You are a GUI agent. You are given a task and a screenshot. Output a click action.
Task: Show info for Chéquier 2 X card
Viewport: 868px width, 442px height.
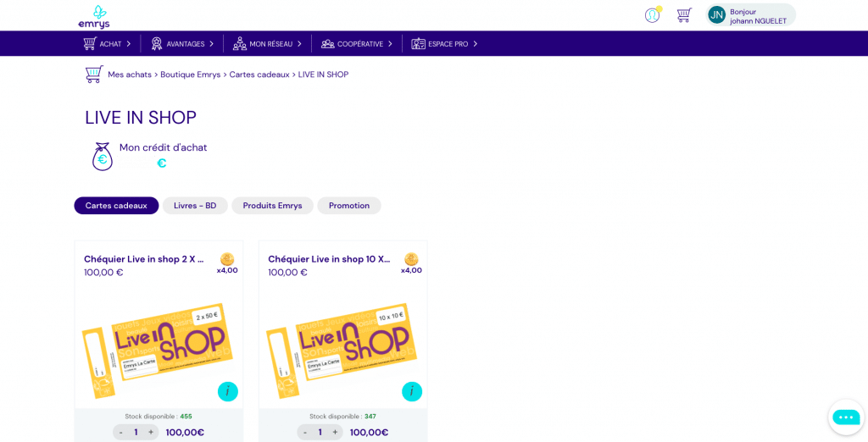click(228, 392)
